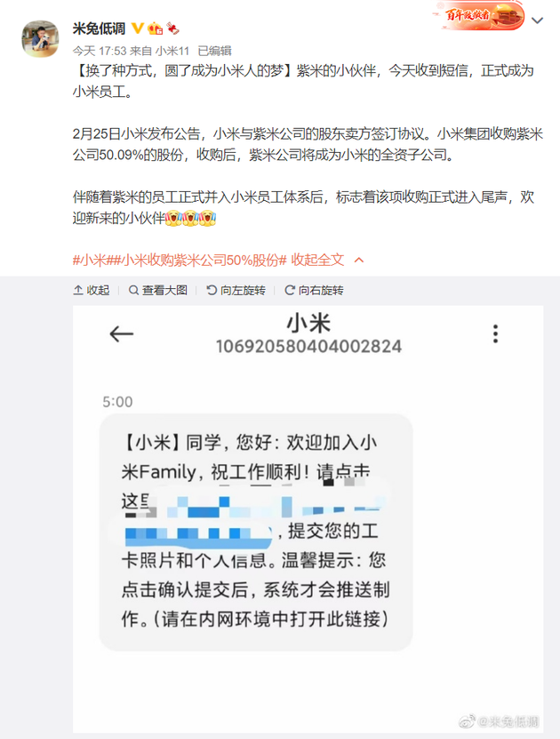Click the red 百年 banner badge
Image resolution: width=560 pixels, height=739 pixels.
(x=479, y=15)
